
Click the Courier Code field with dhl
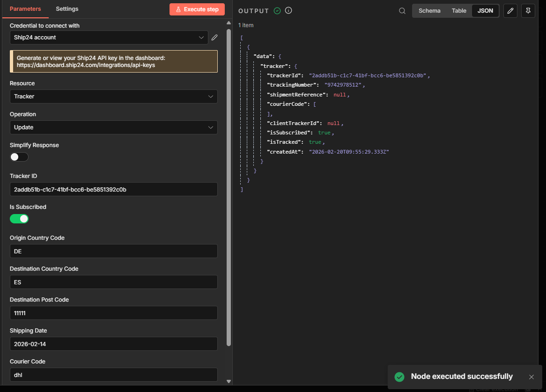coord(113,375)
